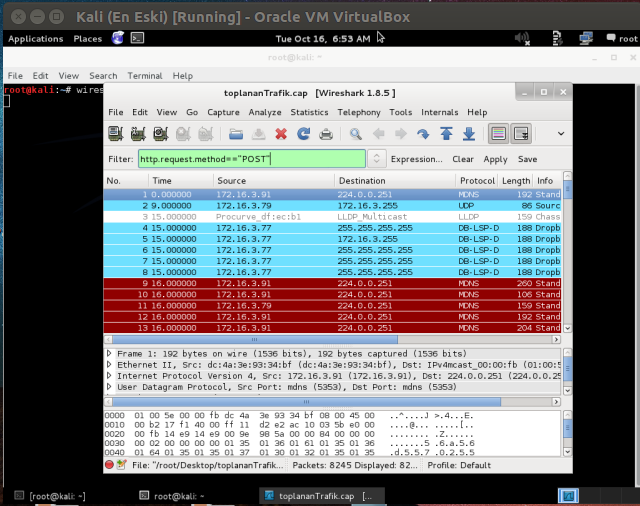Open filter history dropdown arrow
Viewport: 640px width, 506px height.
click(376, 159)
